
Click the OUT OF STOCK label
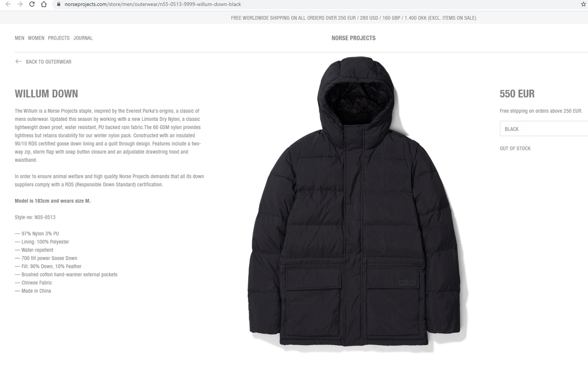pyautogui.click(x=515, y=148)
